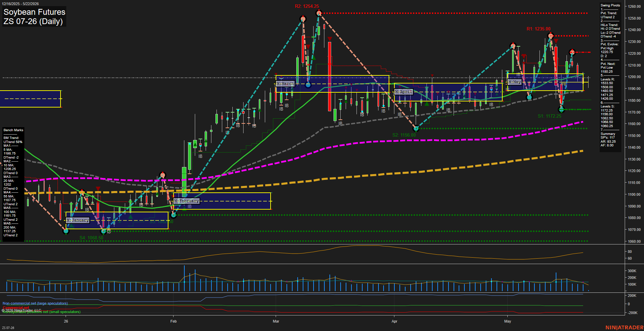This screenshot has width=644, height=331.
Task: Click the swing low pivot marker above S4 label
Action: click(104, 231)
